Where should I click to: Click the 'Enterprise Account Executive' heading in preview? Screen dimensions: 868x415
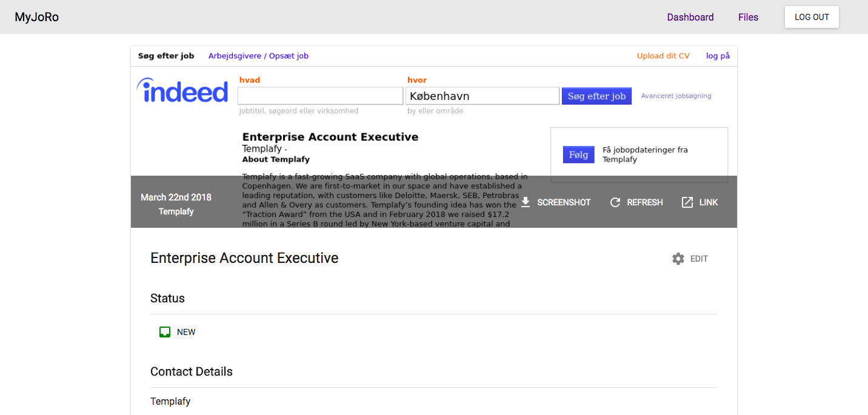click(x=330, y=137)
